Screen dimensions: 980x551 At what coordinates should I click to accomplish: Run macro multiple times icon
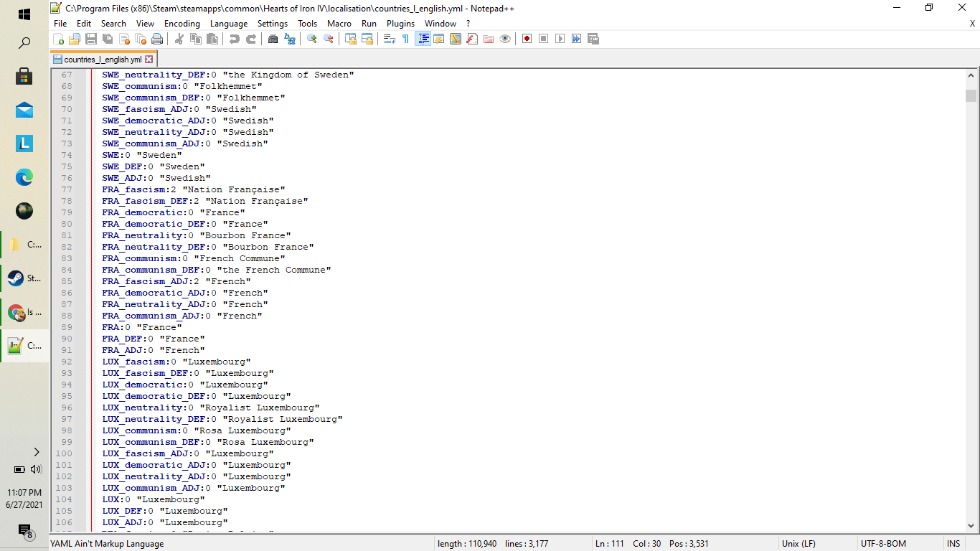[x=577, y=39]
